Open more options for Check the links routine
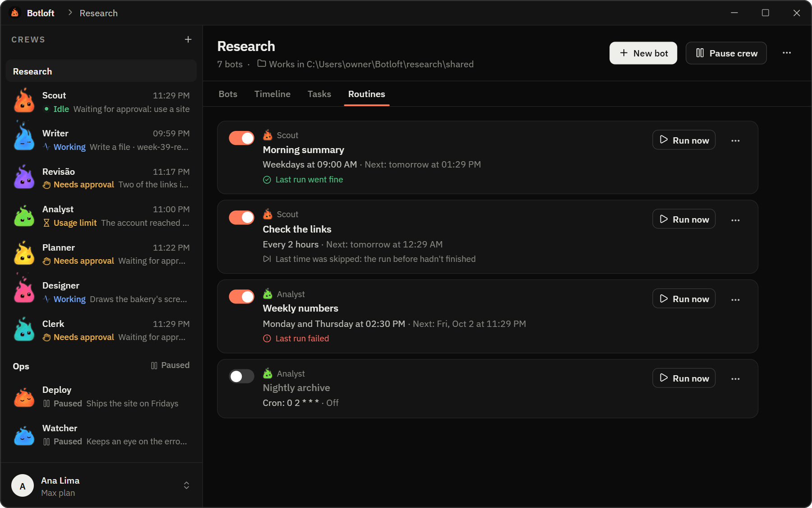812x508 pixels. click(x=735, y=220)
